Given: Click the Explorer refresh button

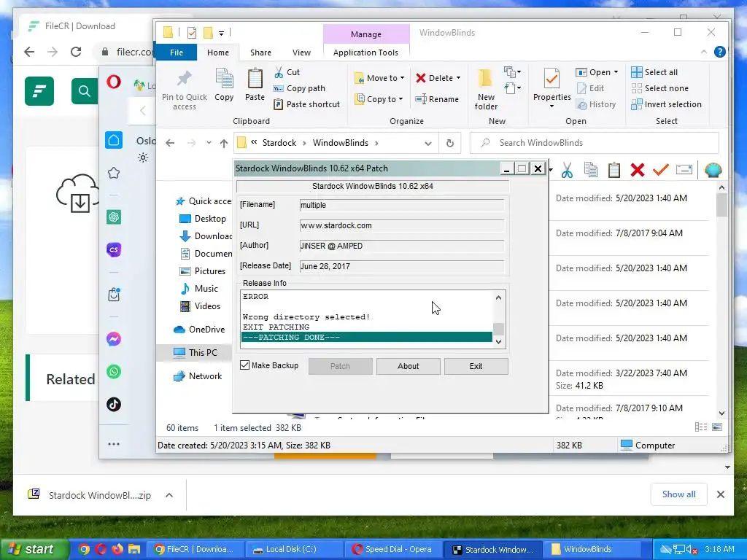Looking at the screenshot, I should point(449,143).
